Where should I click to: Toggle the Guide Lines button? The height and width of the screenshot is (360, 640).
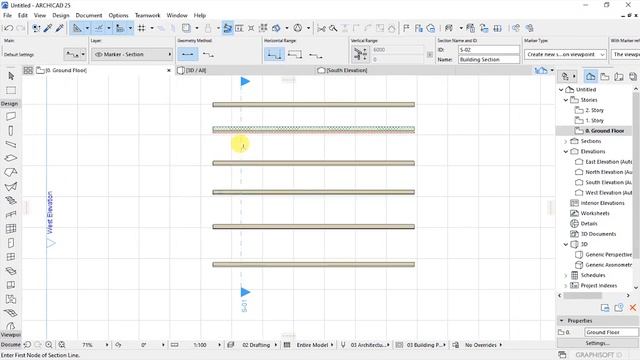(x=77, y=28)
